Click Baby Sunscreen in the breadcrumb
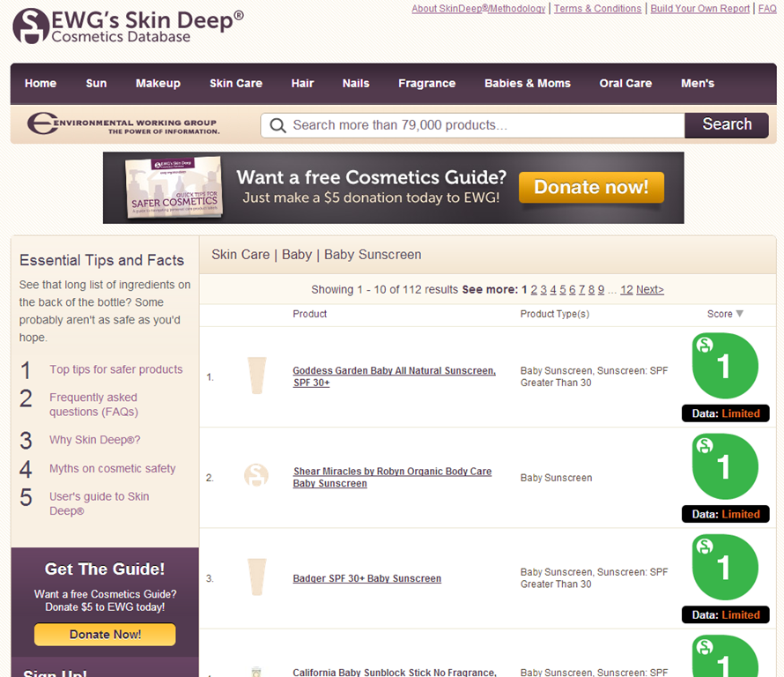The height and width of the screenshot is (677, 784). click(x=373, y=255)
